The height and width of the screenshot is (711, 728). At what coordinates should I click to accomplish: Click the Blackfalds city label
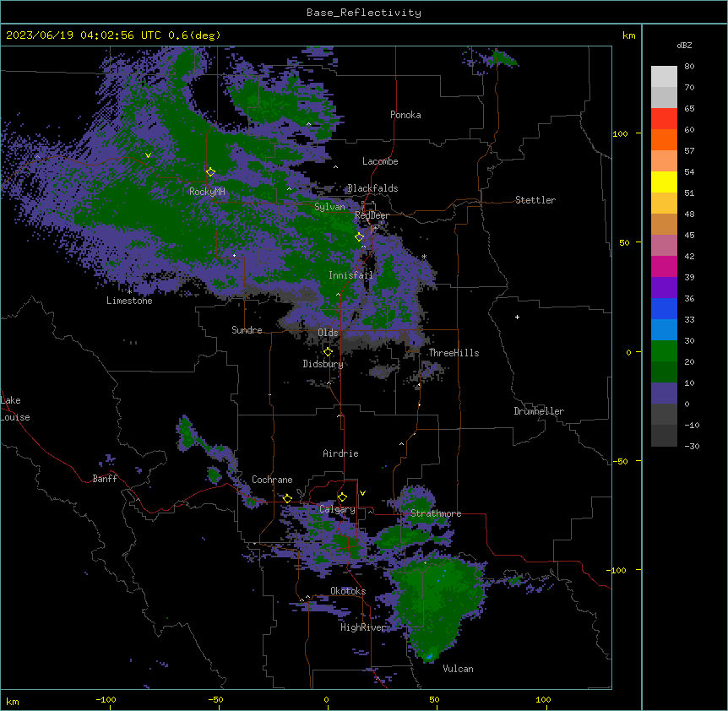(372, 188)
